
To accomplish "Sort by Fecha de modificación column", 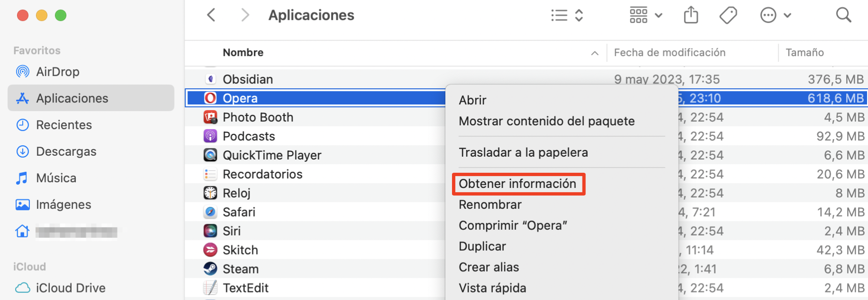I will click(x=669, y=53).
